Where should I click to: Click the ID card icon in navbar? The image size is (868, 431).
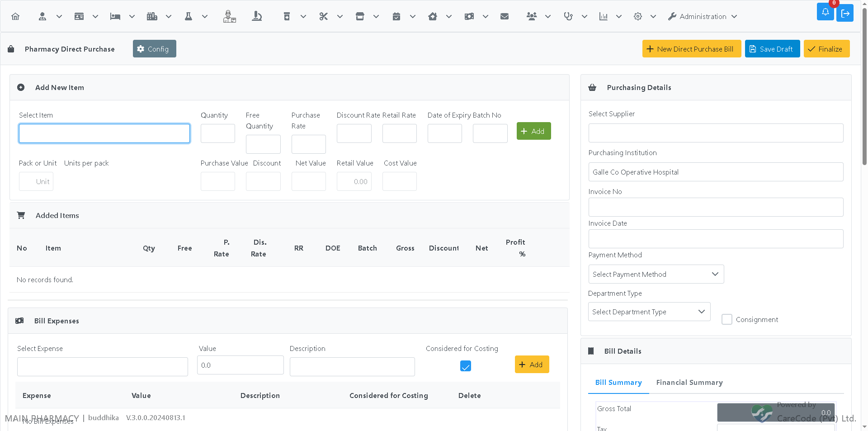79,16
